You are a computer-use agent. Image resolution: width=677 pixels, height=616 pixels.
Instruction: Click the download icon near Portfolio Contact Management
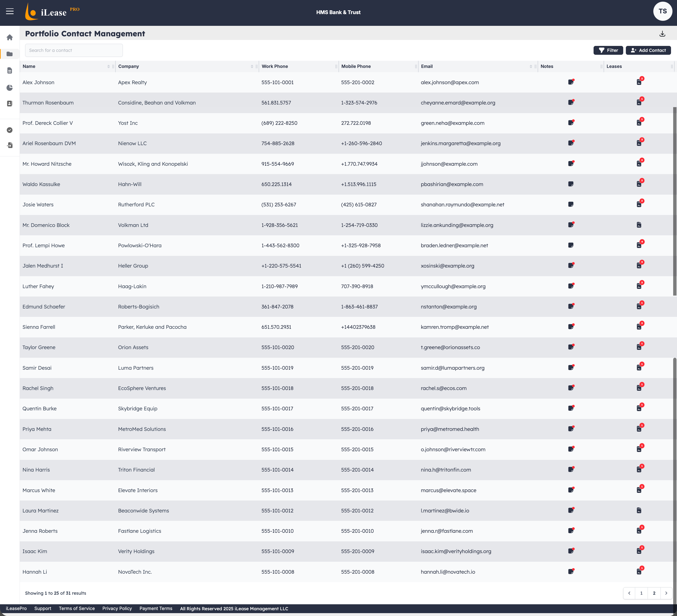click(663, 33)
